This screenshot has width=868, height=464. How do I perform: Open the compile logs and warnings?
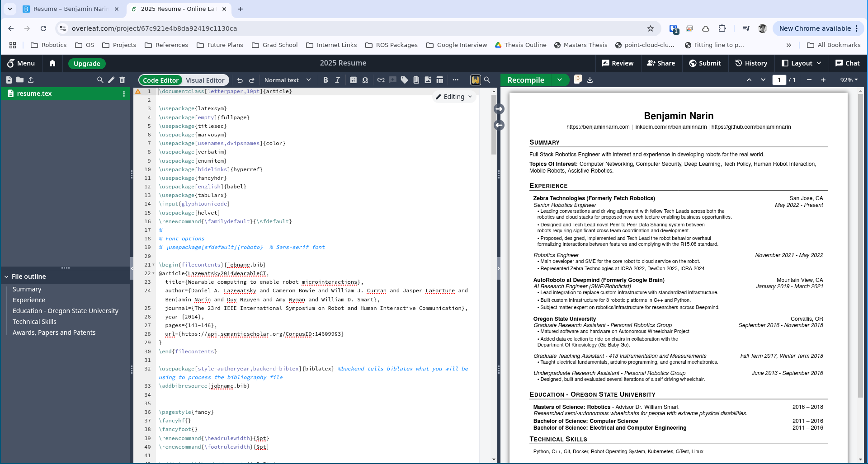(x=577, y=80)
